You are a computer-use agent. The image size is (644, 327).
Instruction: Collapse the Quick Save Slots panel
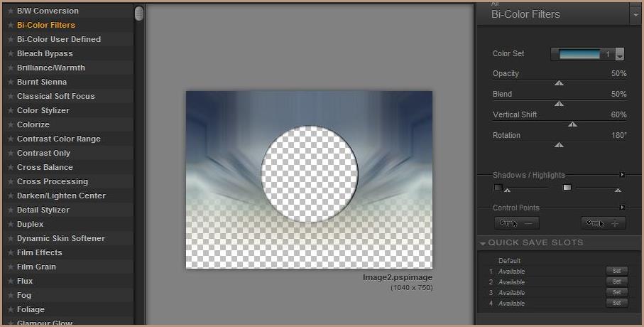[484, 243]
